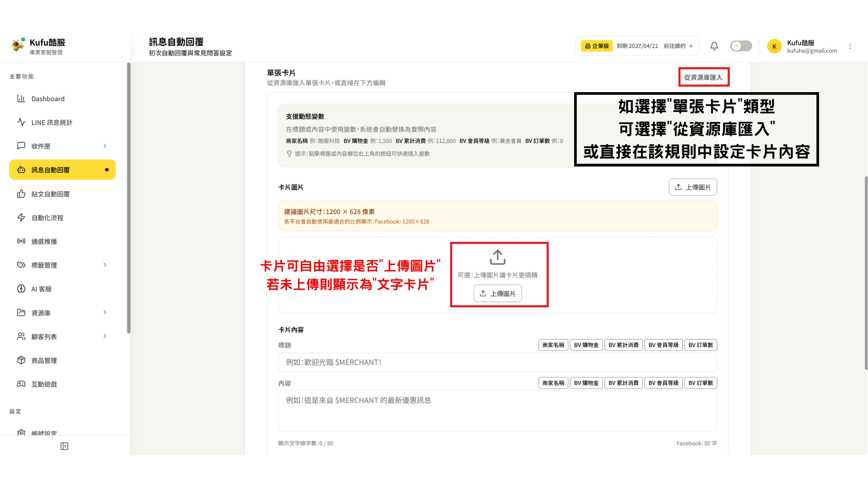This screenshot has height=488, width=868.
Task: Click the 前往續約 link
Action: [x=678, y=46]
